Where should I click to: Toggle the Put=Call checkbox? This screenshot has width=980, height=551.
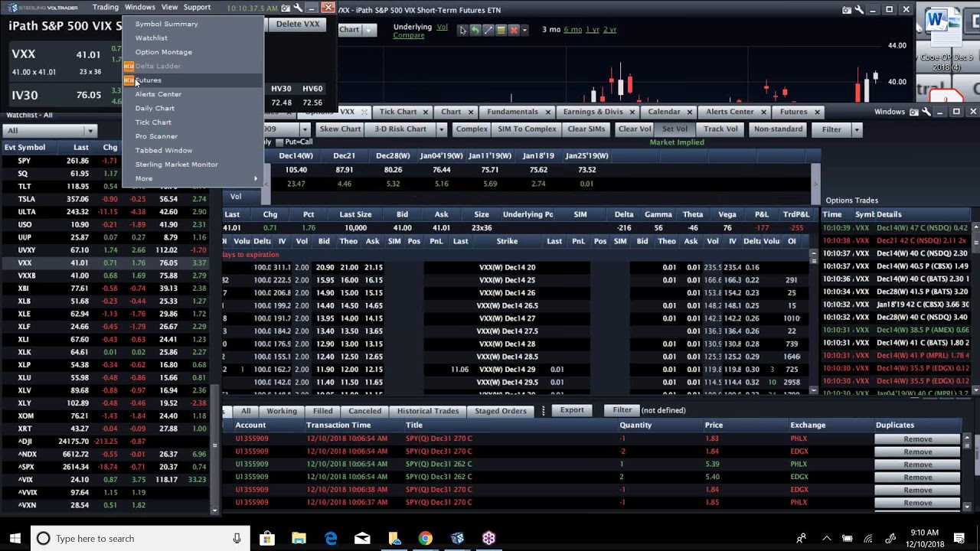click(x=279, y=142)
